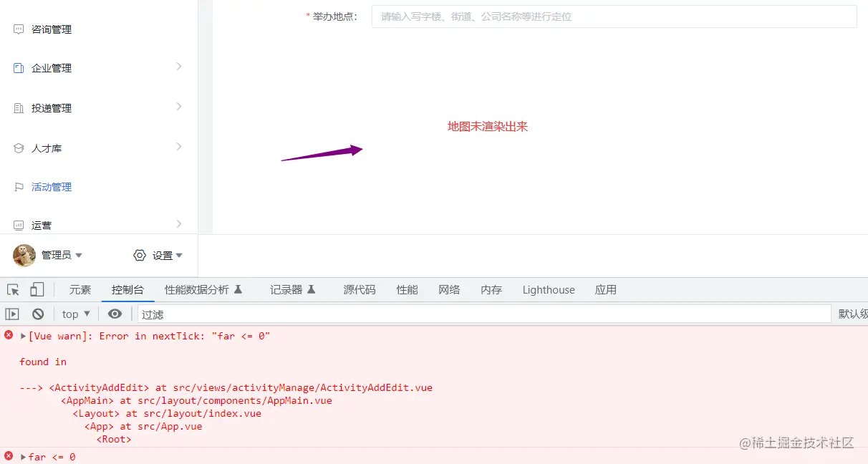Switch to the 元素 tab
The image size is (868, 464).
tap(80, 289)
